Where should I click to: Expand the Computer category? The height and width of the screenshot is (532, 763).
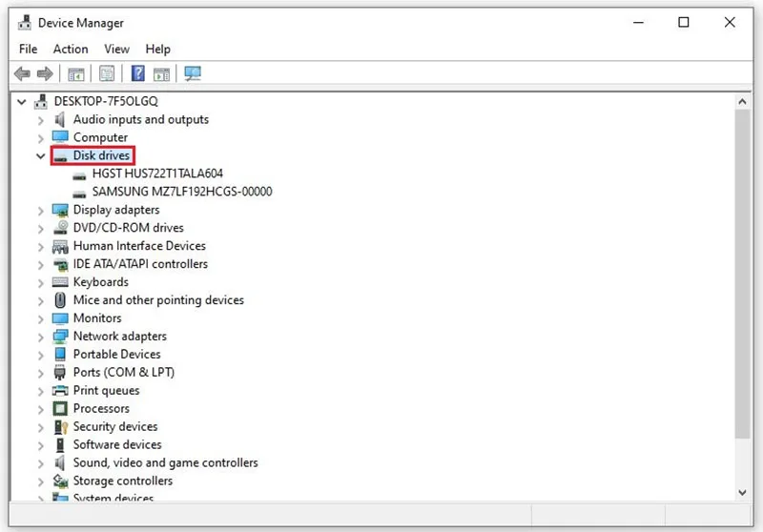41,138
